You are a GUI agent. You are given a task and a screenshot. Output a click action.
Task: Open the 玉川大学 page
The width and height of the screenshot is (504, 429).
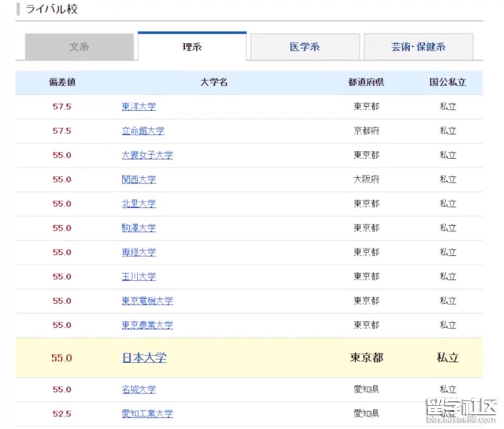click(x=139, y=276)
